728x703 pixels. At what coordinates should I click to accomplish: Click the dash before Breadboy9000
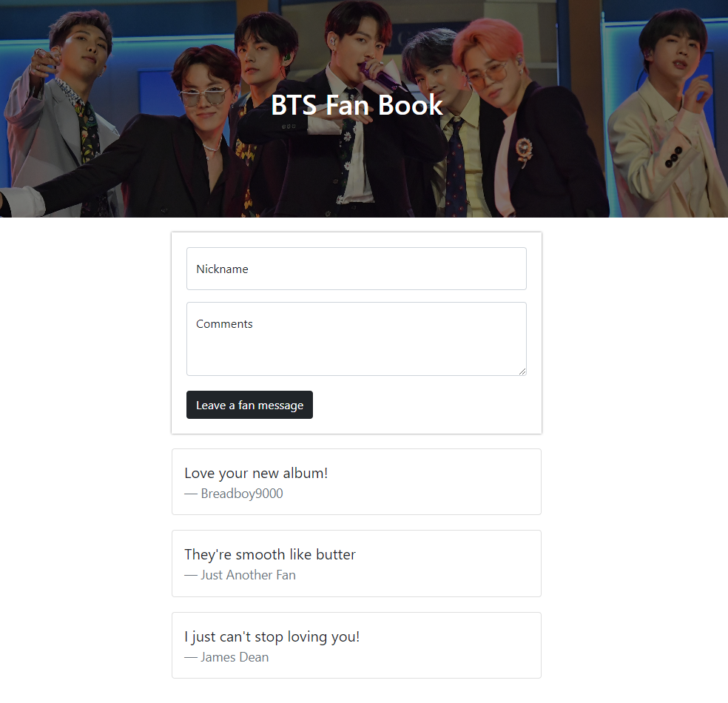coord(191,494)
